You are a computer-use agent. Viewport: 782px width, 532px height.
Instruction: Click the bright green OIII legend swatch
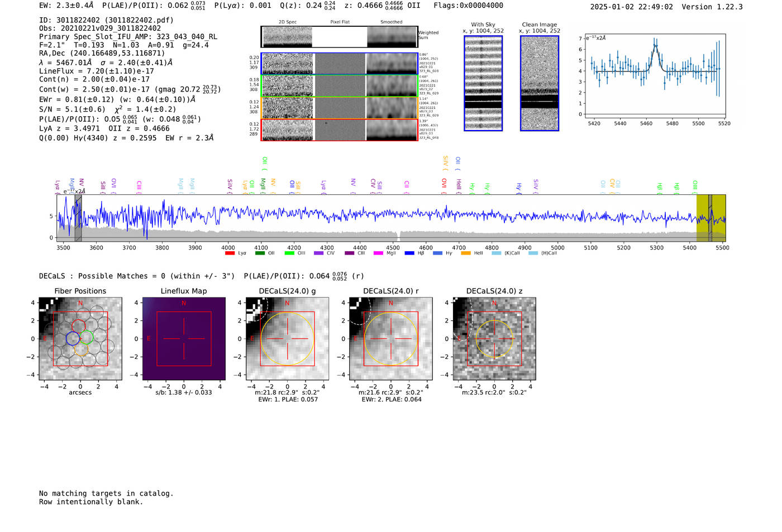(289, 253)
